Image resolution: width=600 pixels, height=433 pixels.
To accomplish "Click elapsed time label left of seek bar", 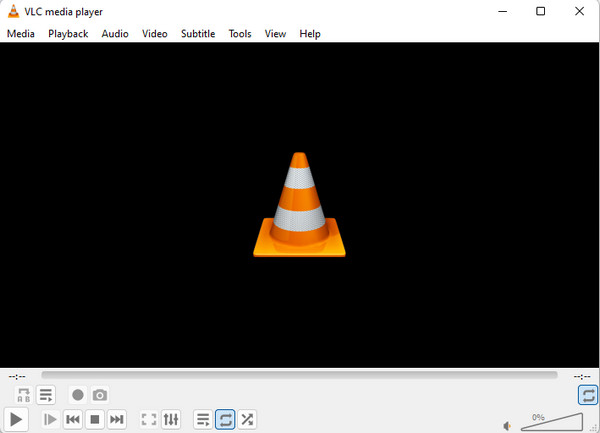I will tap(17, 377).
